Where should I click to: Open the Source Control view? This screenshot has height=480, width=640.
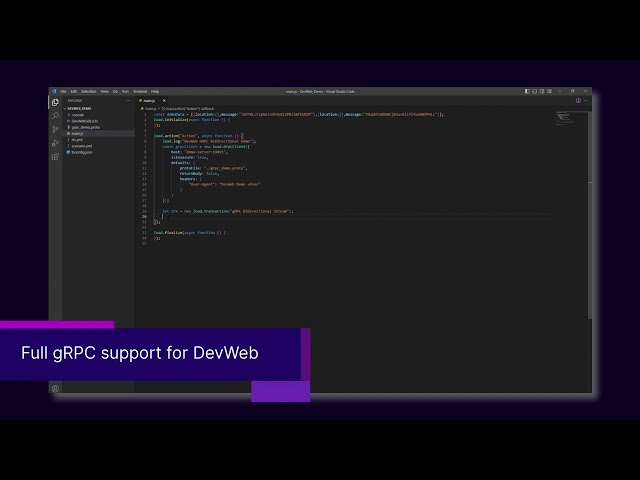coord(55,129)
